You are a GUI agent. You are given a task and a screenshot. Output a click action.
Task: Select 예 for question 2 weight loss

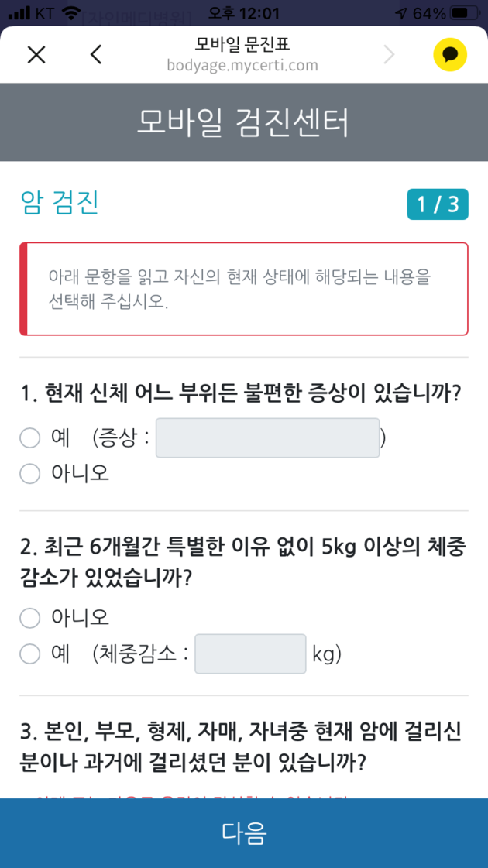pos(30,654)
